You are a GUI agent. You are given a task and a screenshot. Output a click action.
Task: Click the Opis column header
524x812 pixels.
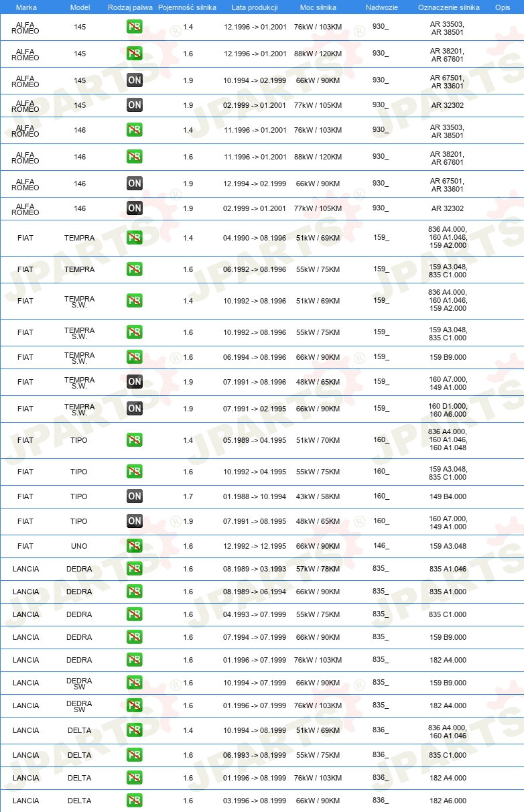click(x=503, y=7)
